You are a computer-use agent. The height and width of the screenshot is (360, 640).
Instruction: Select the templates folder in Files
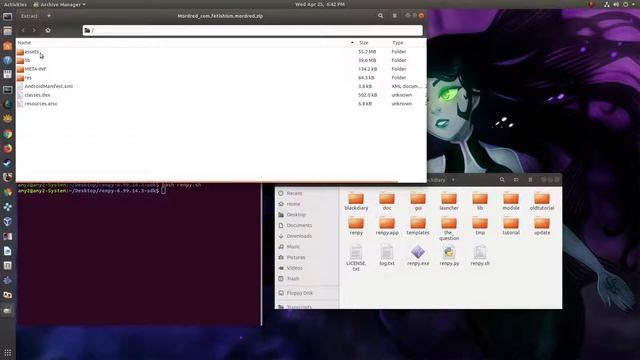418,226
